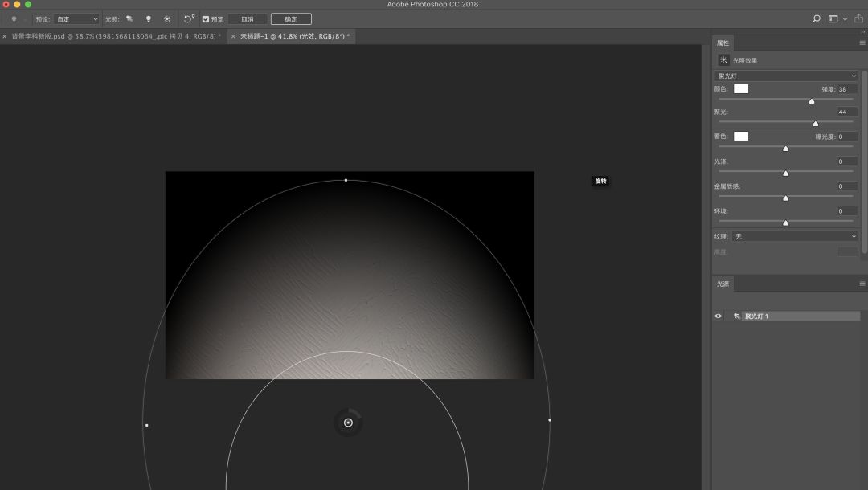Expand the workspace switcher dropdown arrow
This screenshot has height=490, width=868.
click(x=845, y=18)
